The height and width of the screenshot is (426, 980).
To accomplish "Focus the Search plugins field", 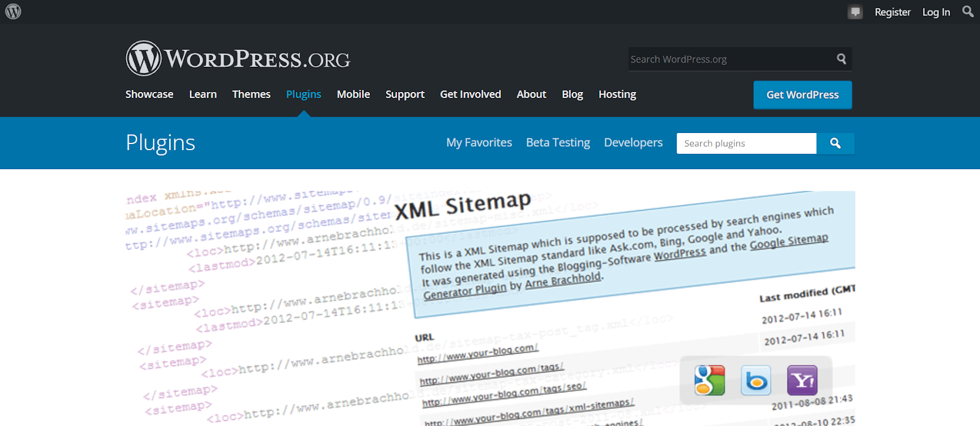I will coord(746,143).
